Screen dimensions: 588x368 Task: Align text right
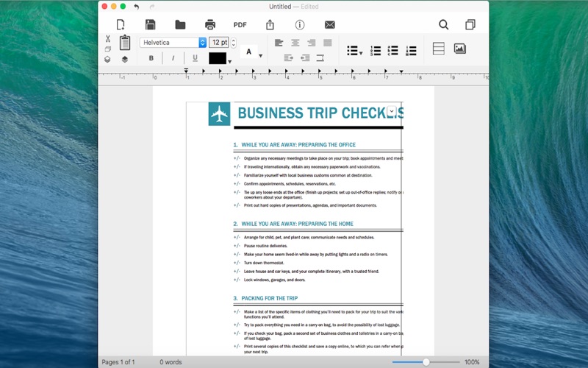311,43
